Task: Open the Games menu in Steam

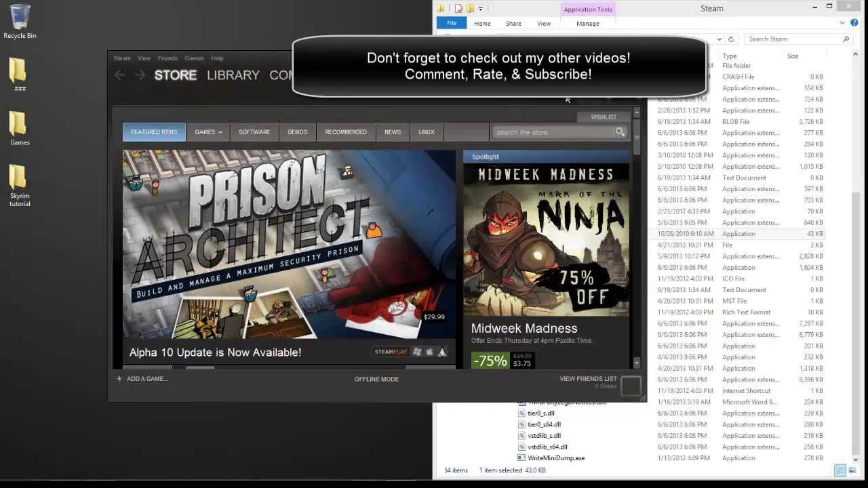Action: pyautogui.click(x=194, y=58)
